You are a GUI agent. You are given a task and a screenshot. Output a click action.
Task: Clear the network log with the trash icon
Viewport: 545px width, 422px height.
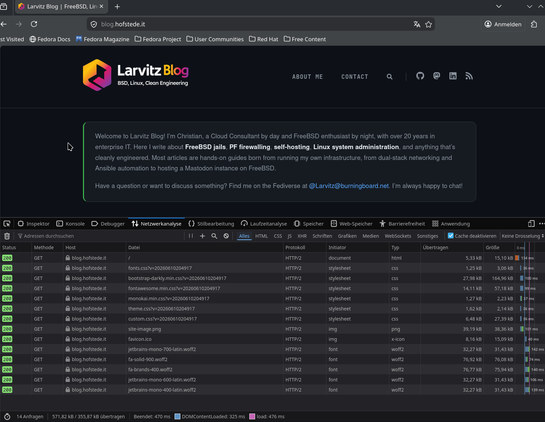tap(7, 236)
